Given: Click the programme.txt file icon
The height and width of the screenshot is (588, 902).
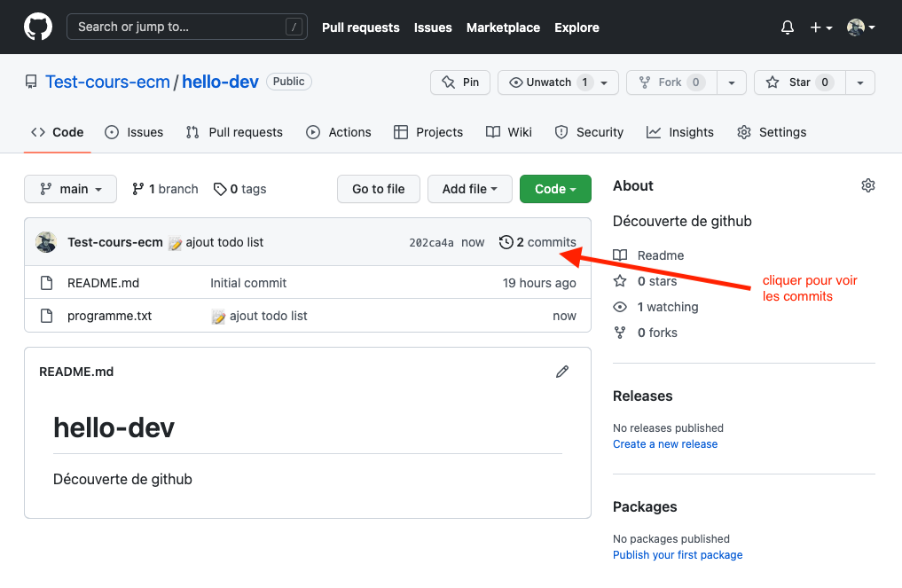Looking at the screenshot, I should [x=47, y=316].
